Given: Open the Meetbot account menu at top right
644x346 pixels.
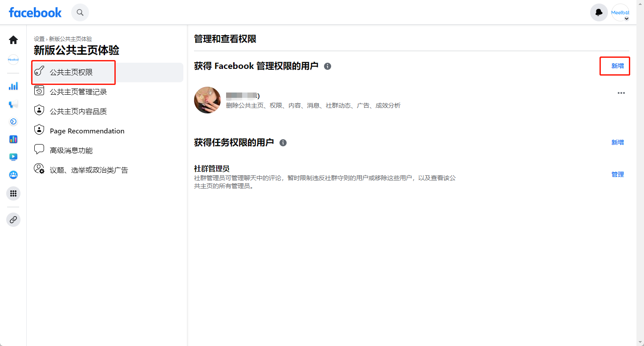Looking at the screenshot, I should point(620,12).
